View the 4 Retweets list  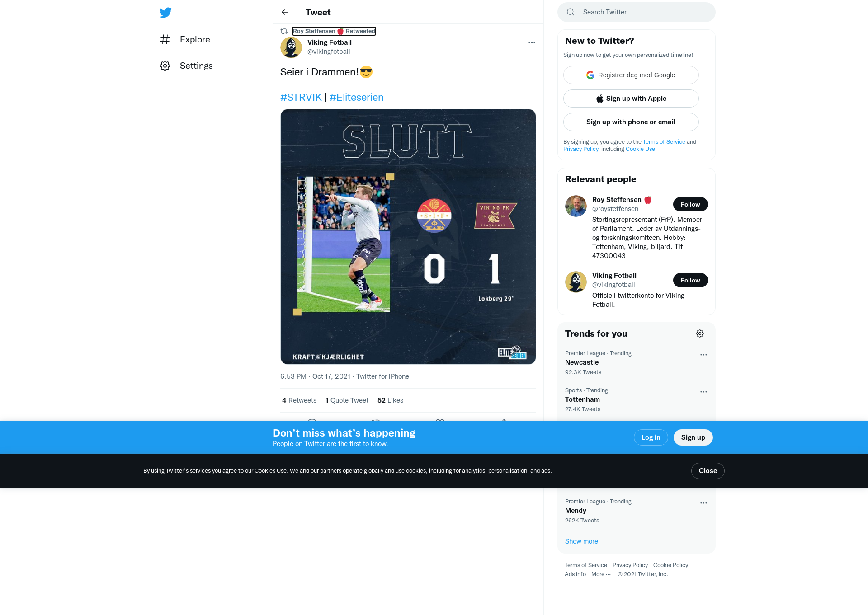coord(299,400)
